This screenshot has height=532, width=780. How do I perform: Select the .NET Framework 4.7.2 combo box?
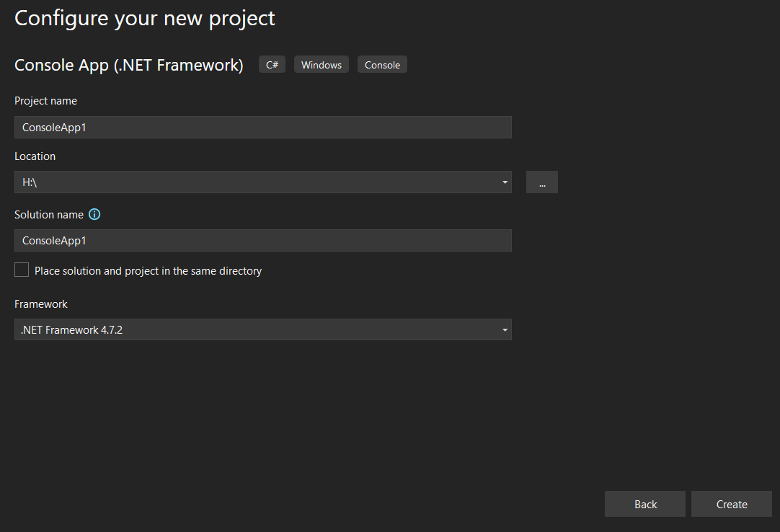click(260, 330)
